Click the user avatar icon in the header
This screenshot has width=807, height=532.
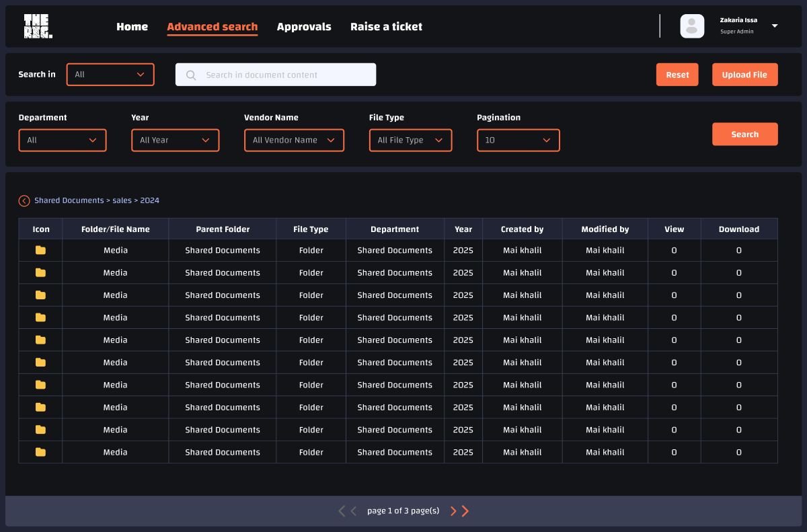692,26
